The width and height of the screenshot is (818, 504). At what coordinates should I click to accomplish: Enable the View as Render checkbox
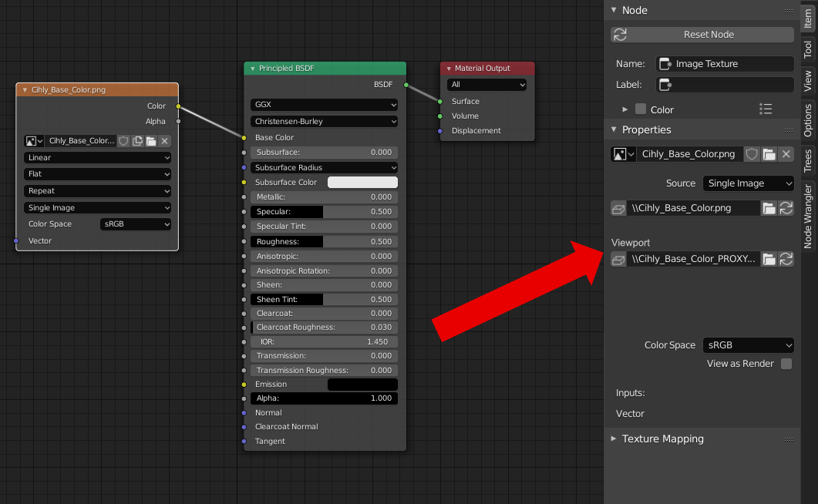point(786,364)
